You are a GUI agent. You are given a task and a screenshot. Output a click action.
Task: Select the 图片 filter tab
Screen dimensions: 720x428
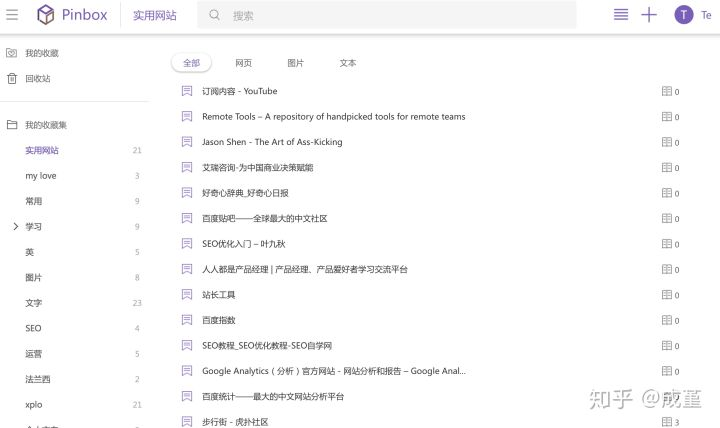(x=296, y=63)
